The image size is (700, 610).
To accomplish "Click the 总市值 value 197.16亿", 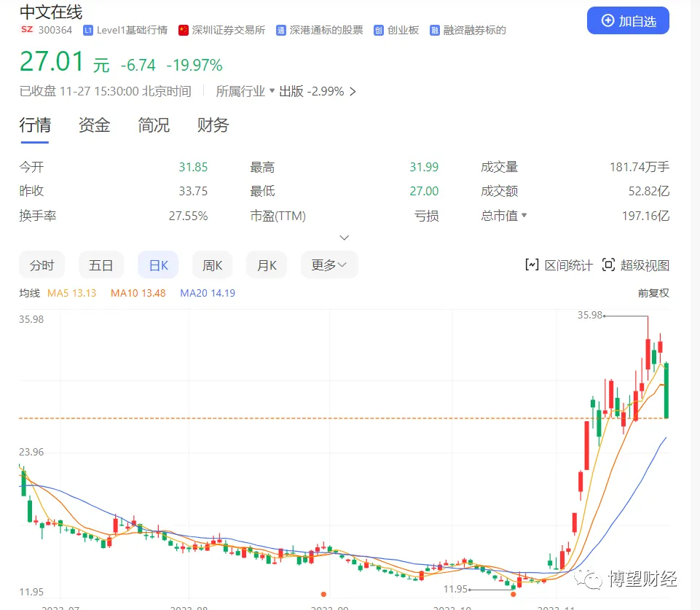I will (x=646, y=216).
